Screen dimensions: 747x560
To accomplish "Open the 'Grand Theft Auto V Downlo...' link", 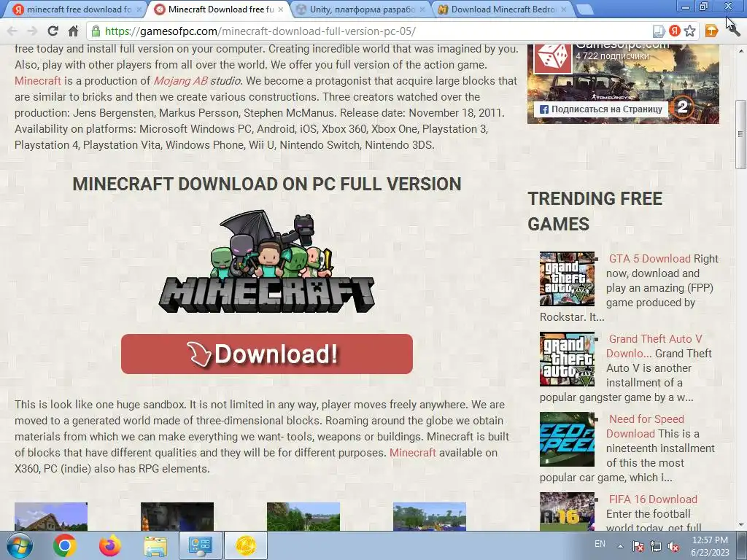I will click(654, 346).
